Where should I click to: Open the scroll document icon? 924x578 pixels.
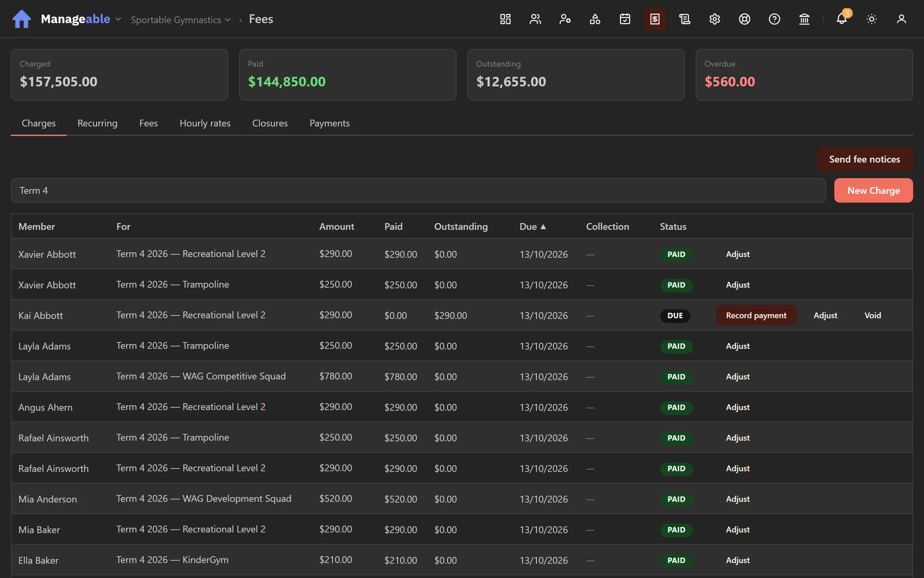[x=685, y=19]
